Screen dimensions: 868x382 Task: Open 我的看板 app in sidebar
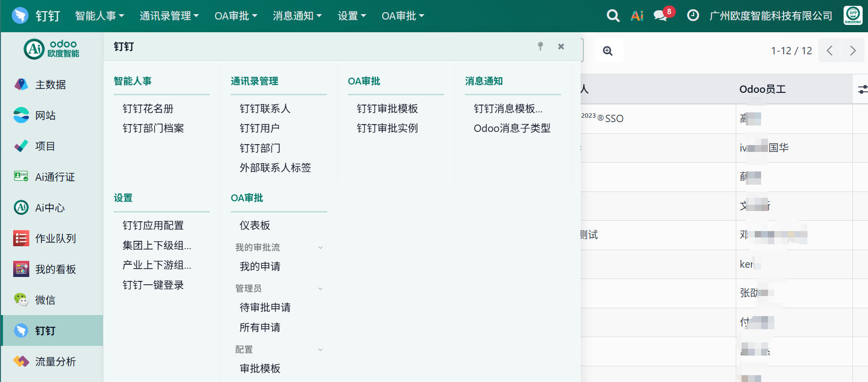(x=52, y=269)
